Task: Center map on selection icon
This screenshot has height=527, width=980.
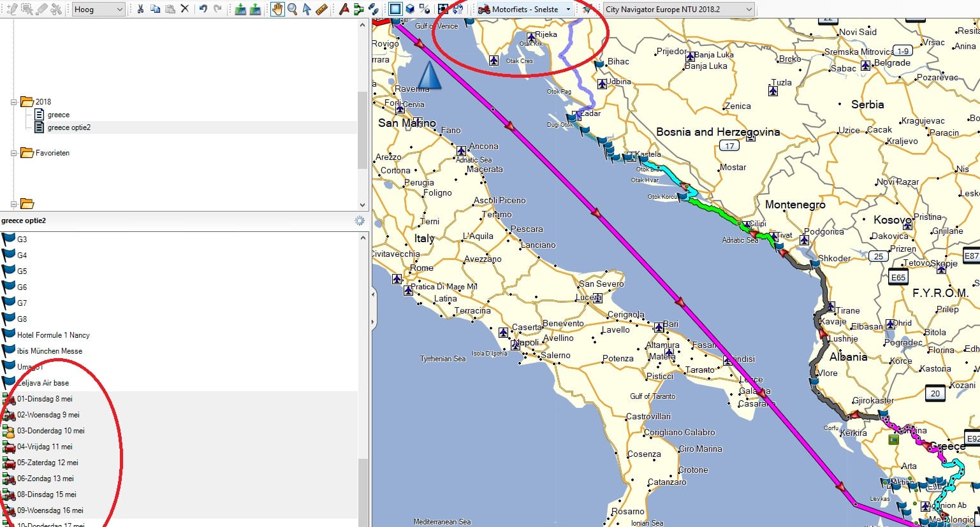Action: pyautogui.click(x=443, y=9)
